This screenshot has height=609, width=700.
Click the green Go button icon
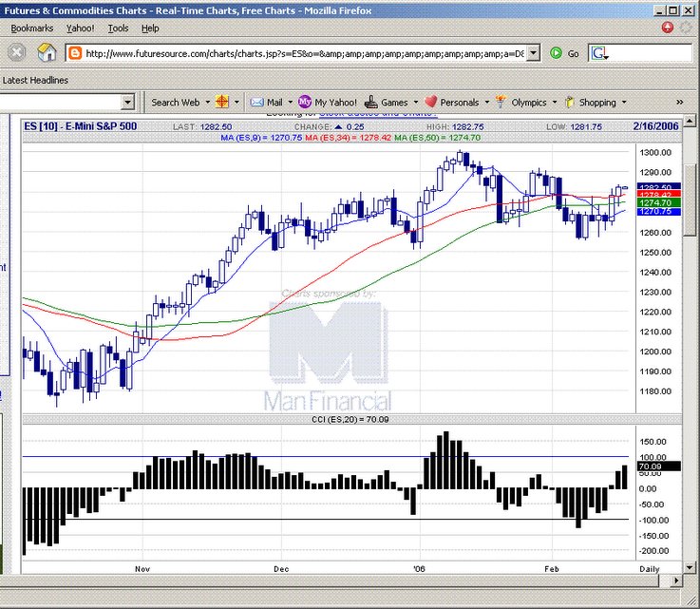[x=556, y=53]
